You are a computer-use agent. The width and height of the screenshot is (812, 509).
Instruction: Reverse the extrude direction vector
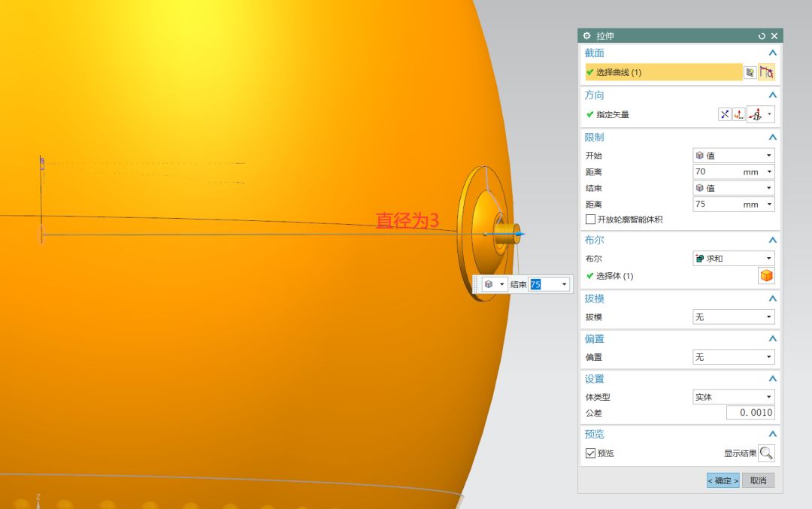(725, 114)
